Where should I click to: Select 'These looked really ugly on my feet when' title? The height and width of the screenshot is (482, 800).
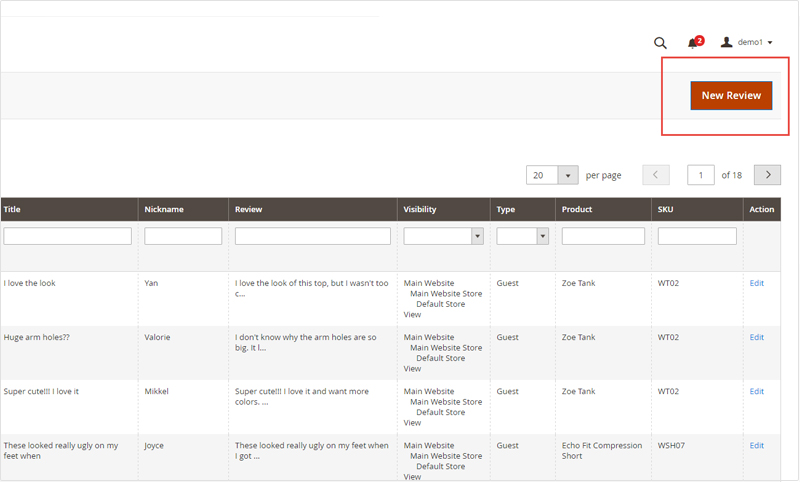(x=61, y=450)
